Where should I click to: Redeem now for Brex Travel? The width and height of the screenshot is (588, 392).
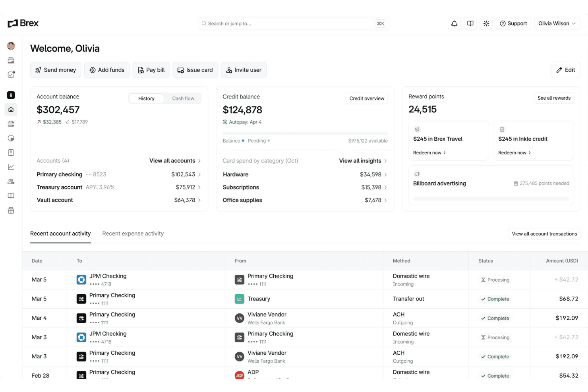(429, 153)
